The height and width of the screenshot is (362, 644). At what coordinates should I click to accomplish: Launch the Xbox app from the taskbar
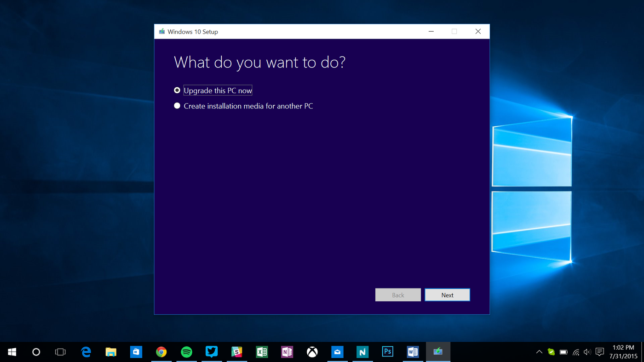[x=312, y=351]
